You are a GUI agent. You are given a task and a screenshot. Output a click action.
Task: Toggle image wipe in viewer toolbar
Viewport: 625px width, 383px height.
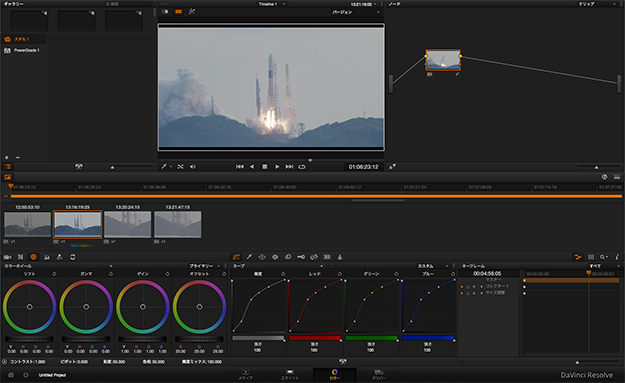pos(165,12)
